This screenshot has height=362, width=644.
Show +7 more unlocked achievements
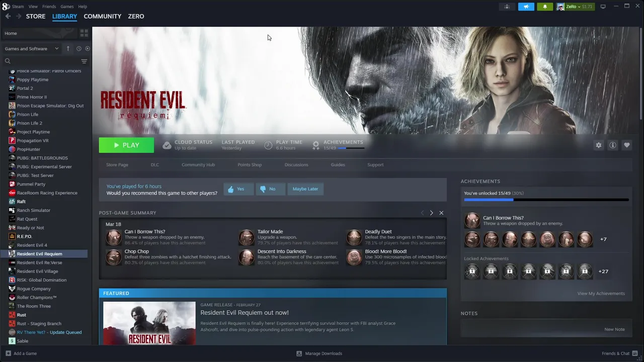click(x=603, y=239)
